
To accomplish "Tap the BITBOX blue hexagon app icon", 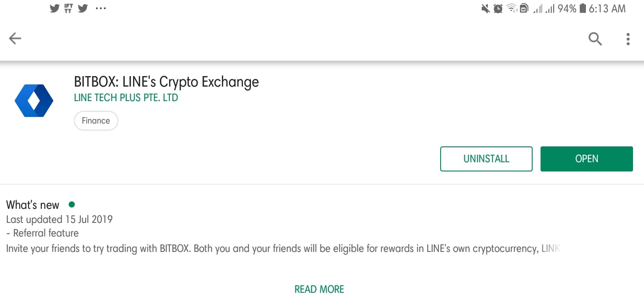I will pos(34,101).
